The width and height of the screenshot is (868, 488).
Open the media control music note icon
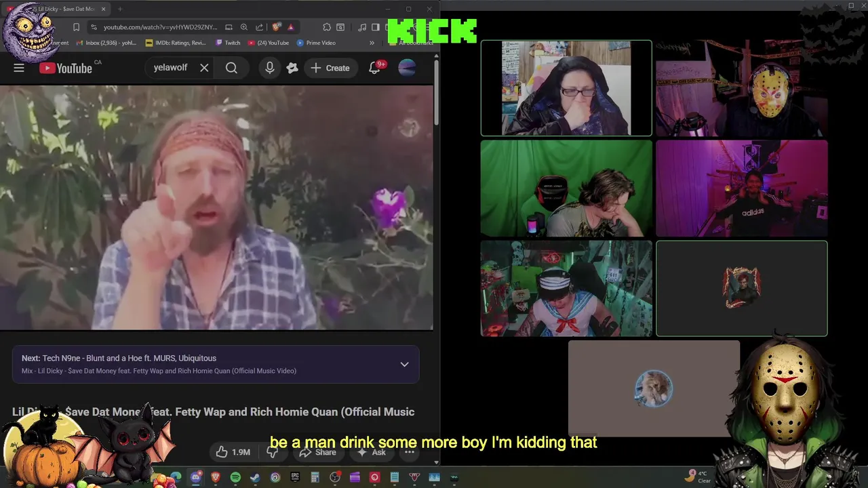pos(361,27)
